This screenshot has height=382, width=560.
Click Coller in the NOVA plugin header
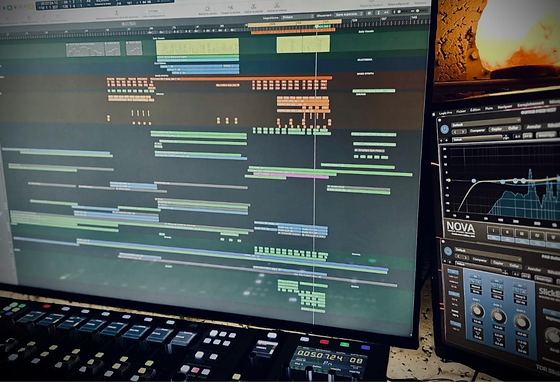513,128
